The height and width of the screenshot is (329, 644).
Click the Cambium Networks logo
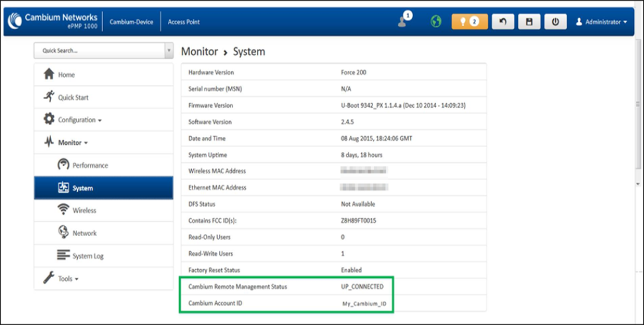coord(53,21)
